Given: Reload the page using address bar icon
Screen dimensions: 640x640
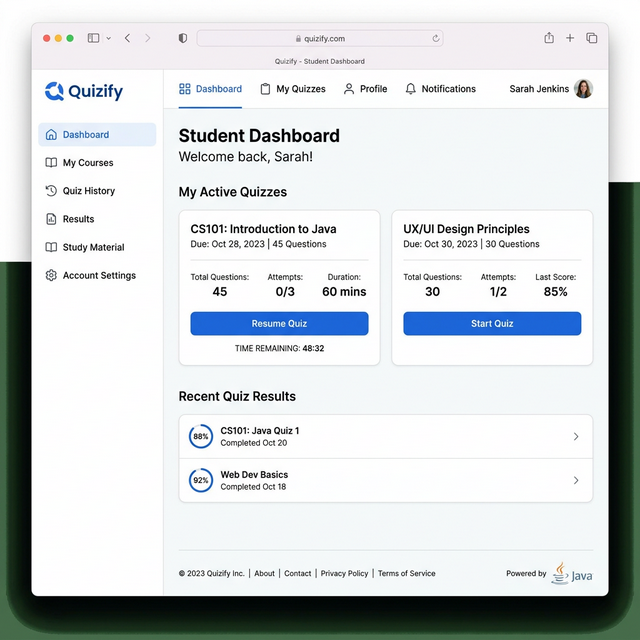Looking at the screenshot, I should [x=436, y=38].
